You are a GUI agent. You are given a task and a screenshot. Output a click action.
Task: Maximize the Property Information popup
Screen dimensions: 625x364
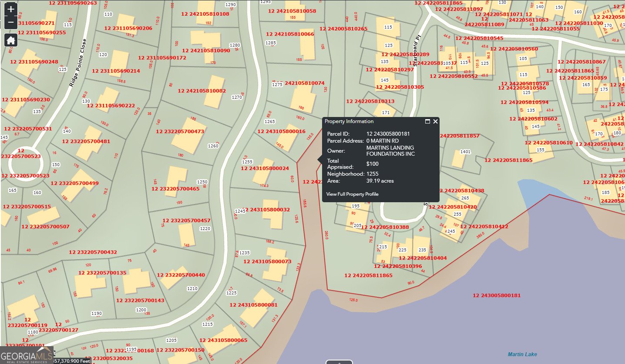427,121
